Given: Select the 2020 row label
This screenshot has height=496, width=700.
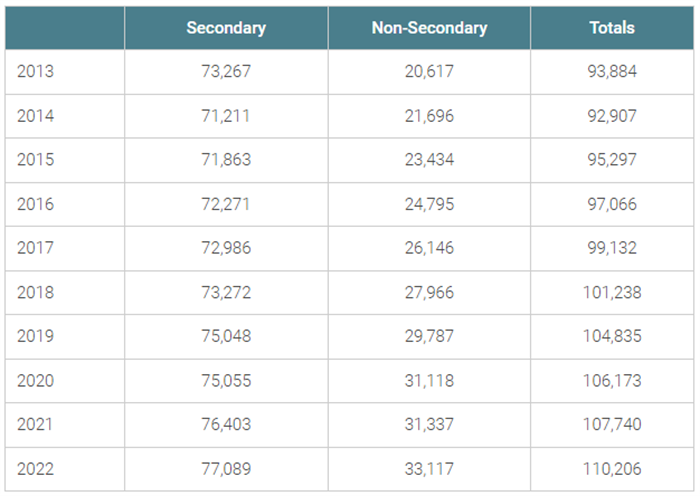Looking at the screenshot, I should (35, 381).
